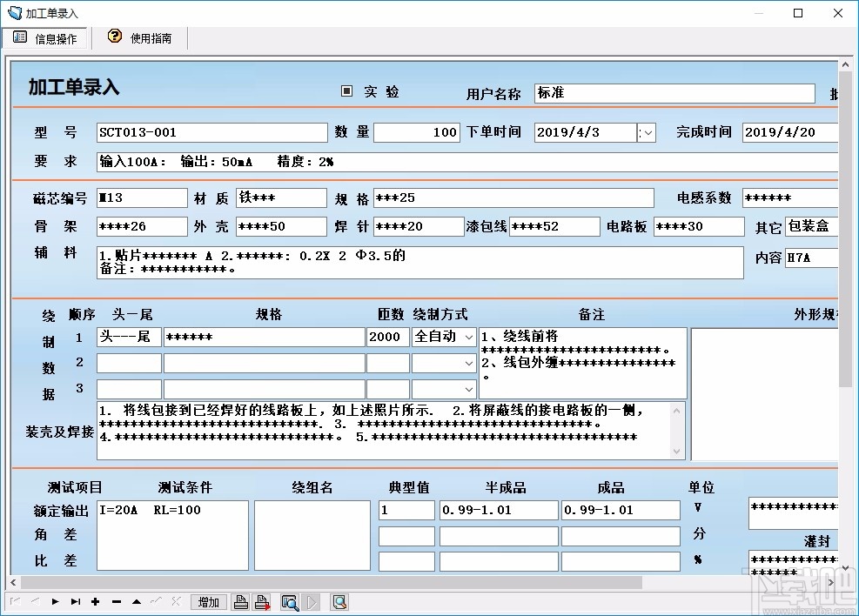Click the winding 备注 text box
Viewport: 859px width, 616px height.
click(x=583, y=364)
